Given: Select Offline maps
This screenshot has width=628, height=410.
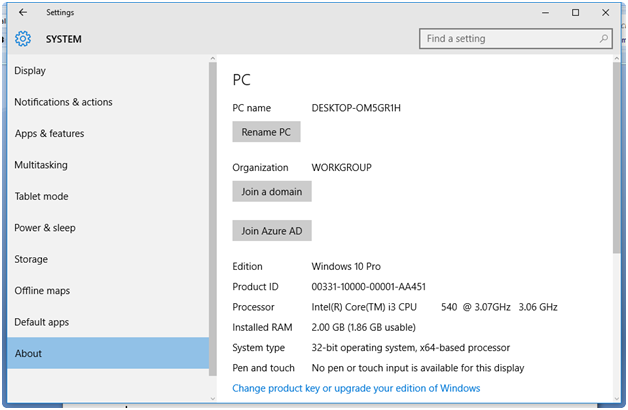Looking at the screenshot, I should click(42, 291).
